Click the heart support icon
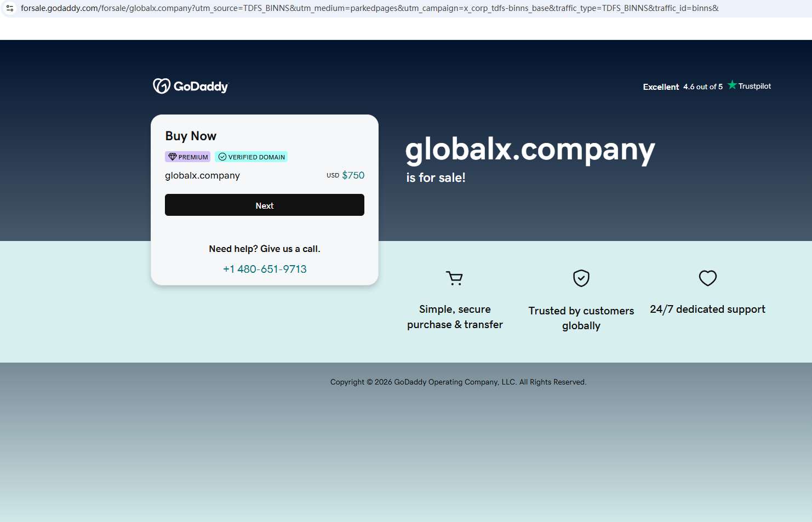The height and width of the screenshot is (522, 812). (x=708, y=278)
